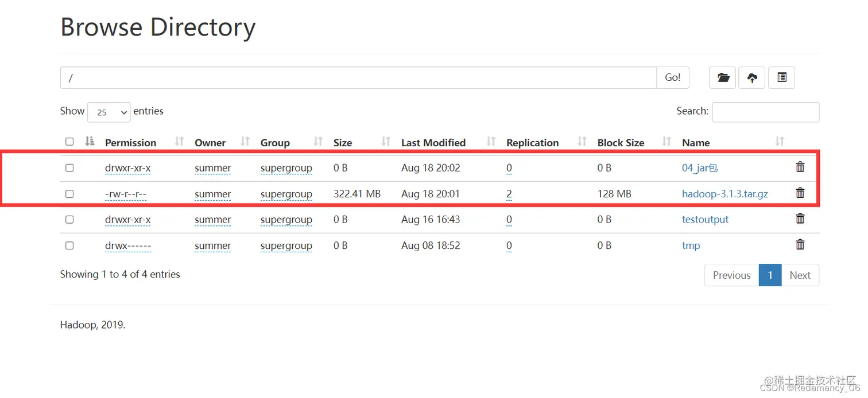The width and height of the screenshot is (868, 398).
Task: Delete the tmp directory via trash icon
Action: coord(800,244)
